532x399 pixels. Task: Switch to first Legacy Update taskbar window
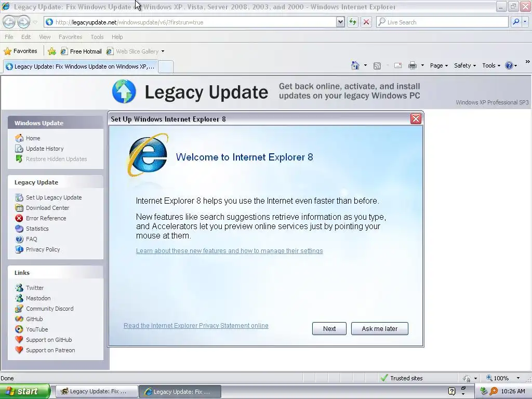[96, 391]
